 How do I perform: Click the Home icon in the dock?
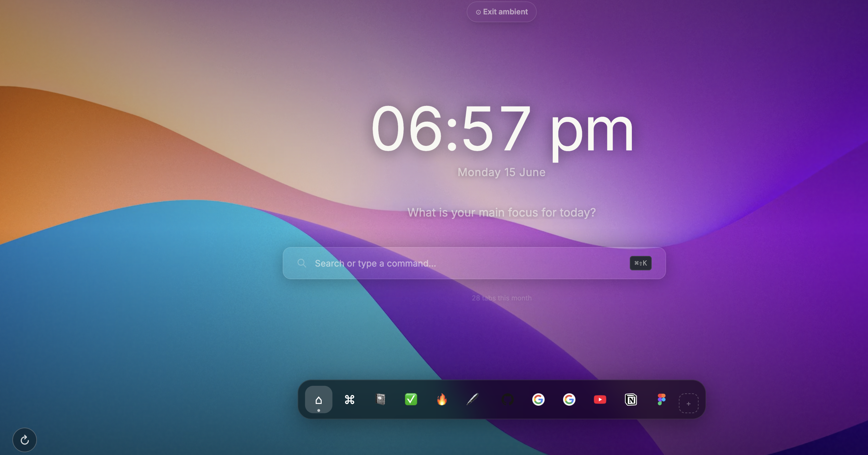point(319,399)
